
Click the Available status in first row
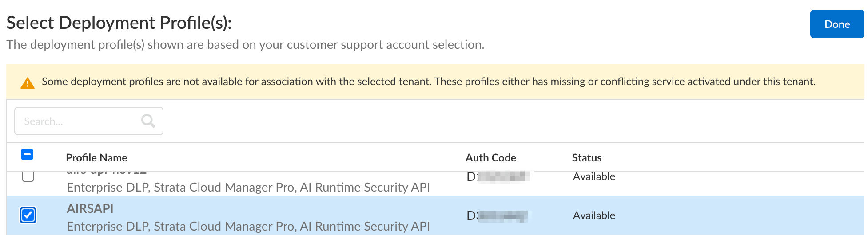pos(594,176)
